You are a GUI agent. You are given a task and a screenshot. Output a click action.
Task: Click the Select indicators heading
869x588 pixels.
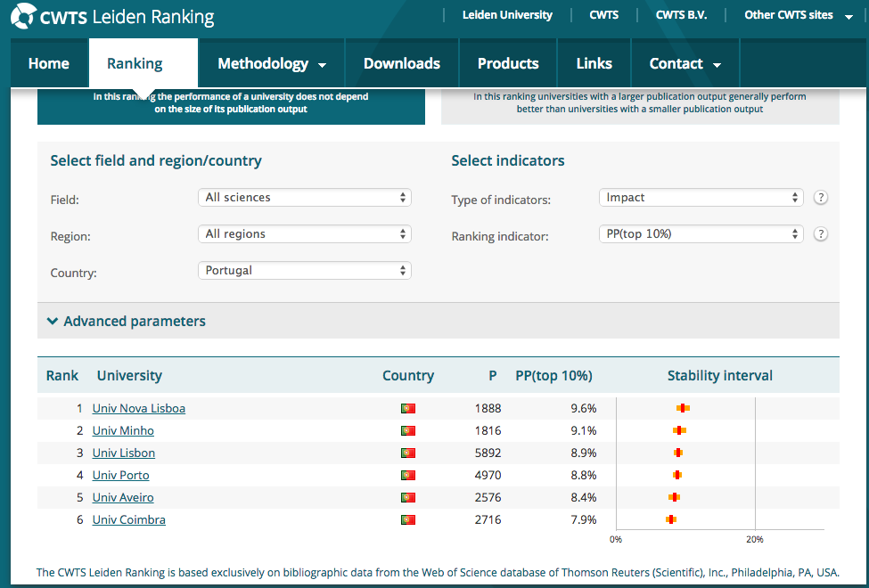(508, 160)
